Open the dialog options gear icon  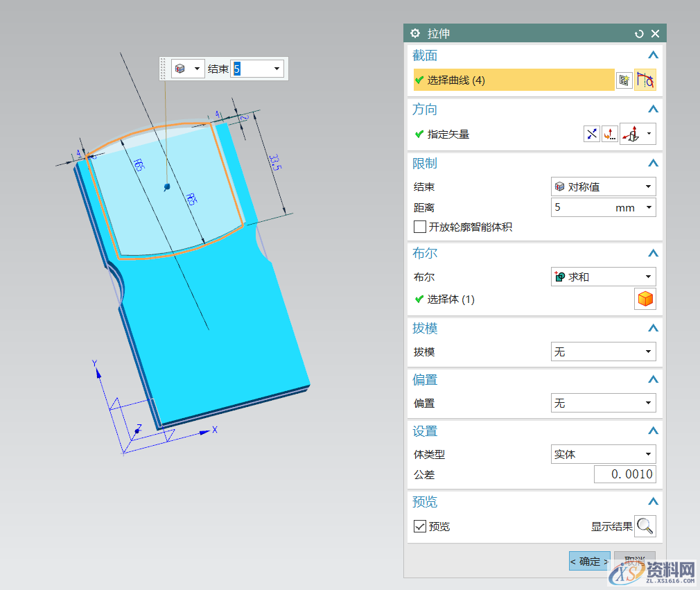(414, 33)
